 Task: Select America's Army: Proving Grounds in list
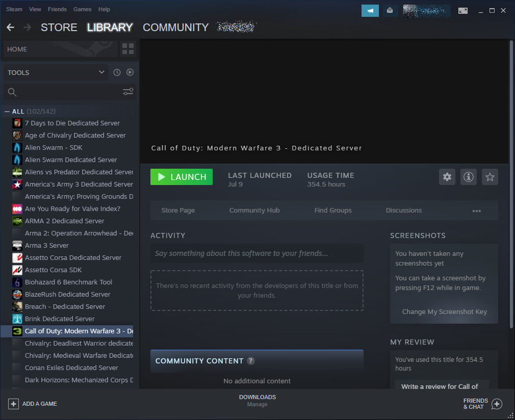pyautogui.click(x=79, y=197)
